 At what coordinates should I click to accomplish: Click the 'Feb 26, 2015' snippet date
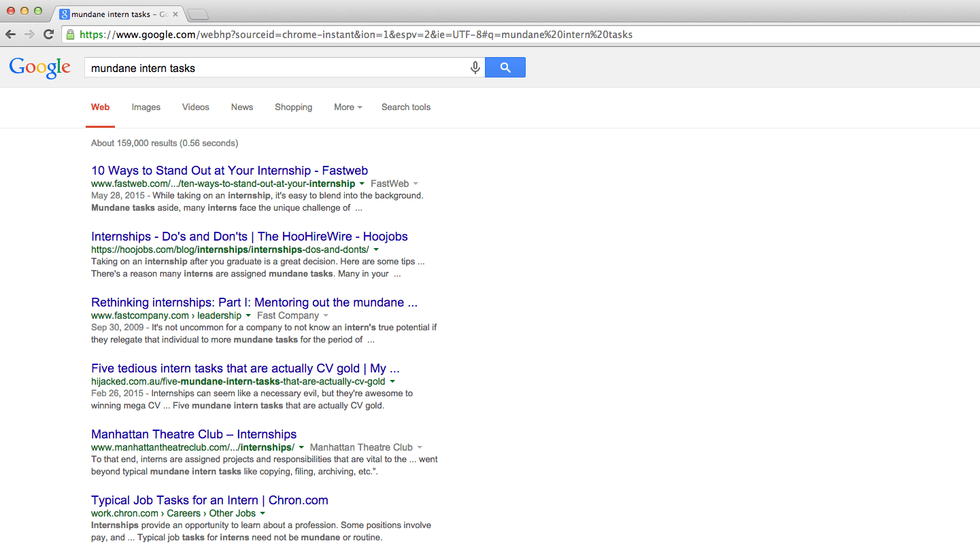click(117, 394)
